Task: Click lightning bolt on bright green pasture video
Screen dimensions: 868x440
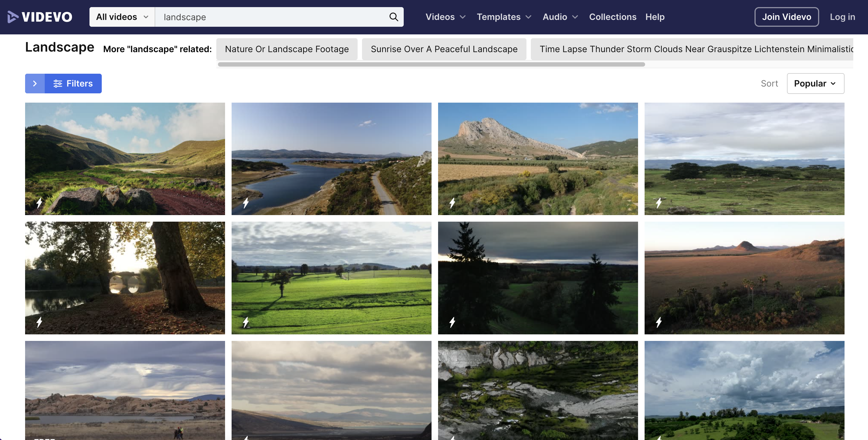Action: coord(246,322)
